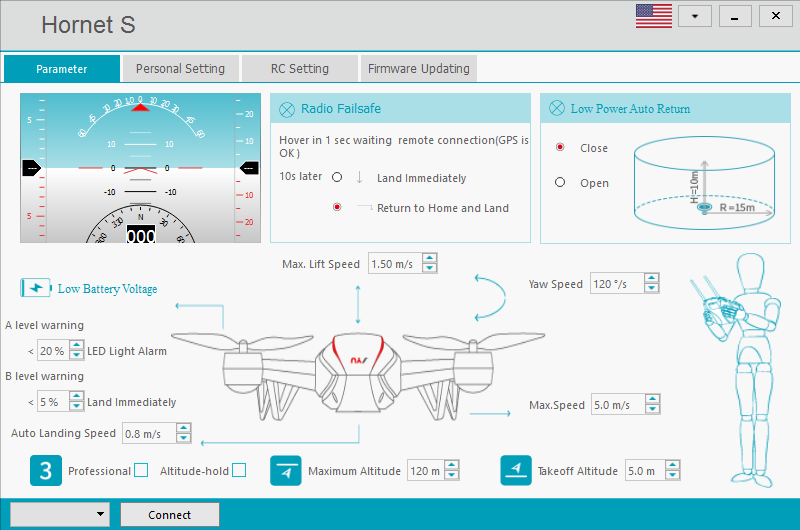800x530 pixels.
Task: Click the Low Battery Voltage battery icon
Action: (x=36, y=288)
